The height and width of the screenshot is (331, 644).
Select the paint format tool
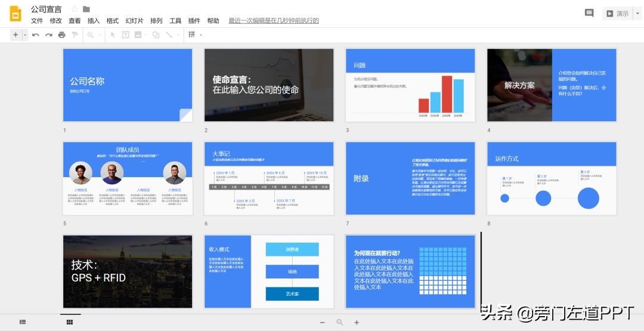tap(75, 35)
